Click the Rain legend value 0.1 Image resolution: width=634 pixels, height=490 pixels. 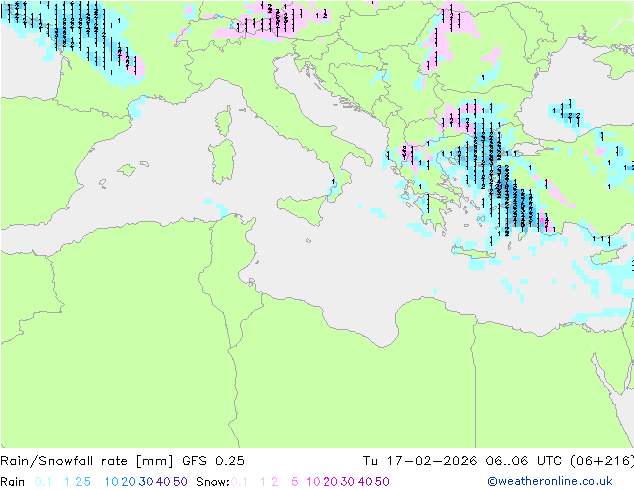[x=43, y=482]
